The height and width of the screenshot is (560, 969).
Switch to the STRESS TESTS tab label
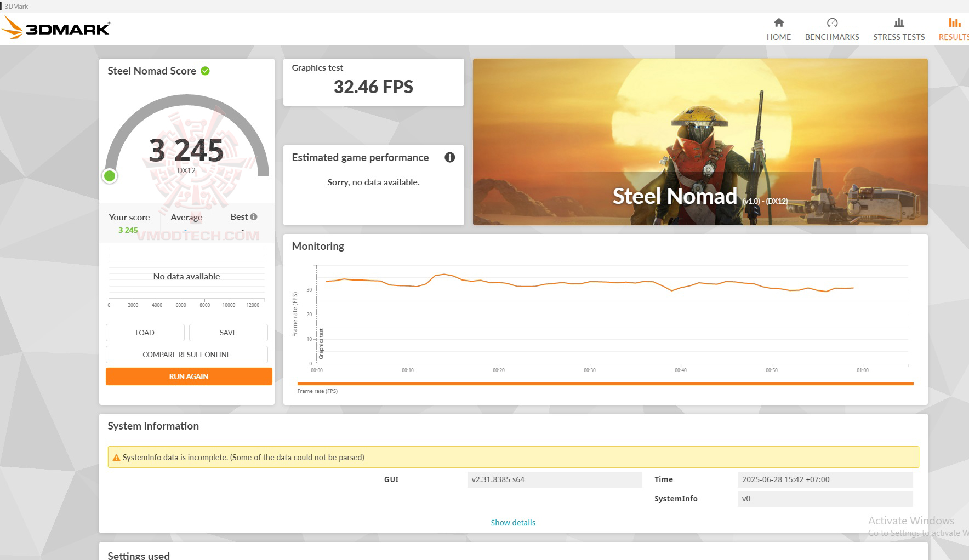pyautogui.click(x=899, y=37)
